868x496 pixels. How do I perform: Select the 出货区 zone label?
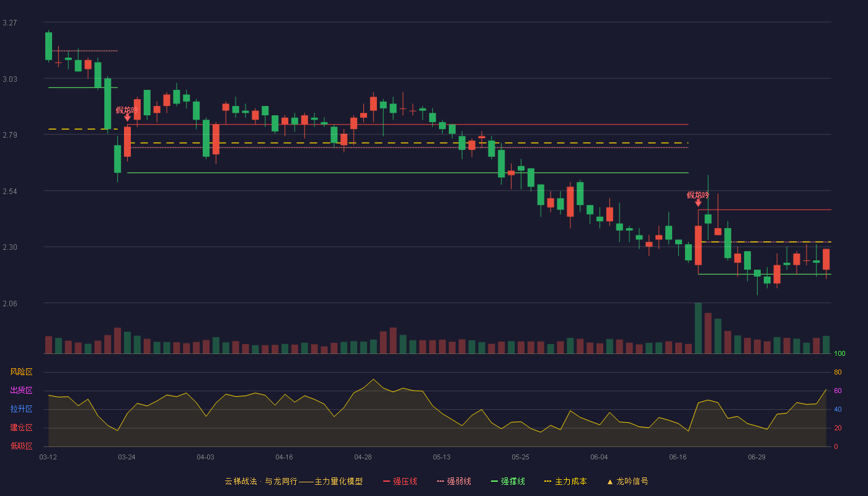21,391
